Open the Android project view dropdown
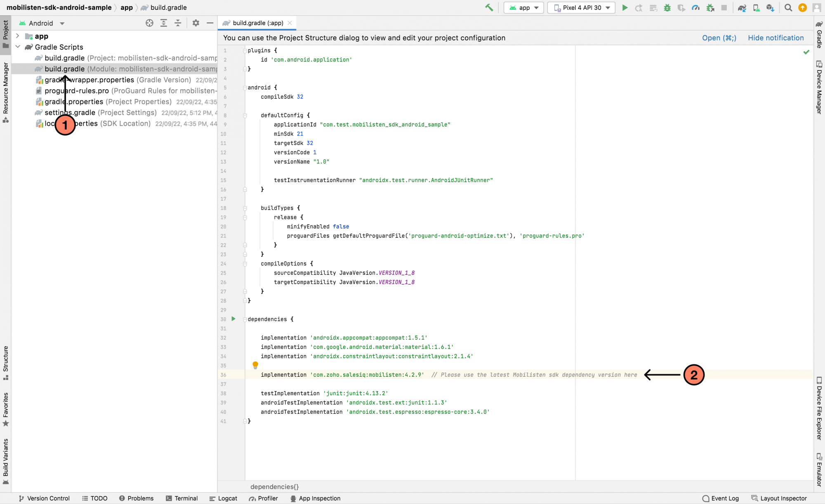The height and width of the screenshot is (504, 825). pyautogui.click(x=42, y=23)
